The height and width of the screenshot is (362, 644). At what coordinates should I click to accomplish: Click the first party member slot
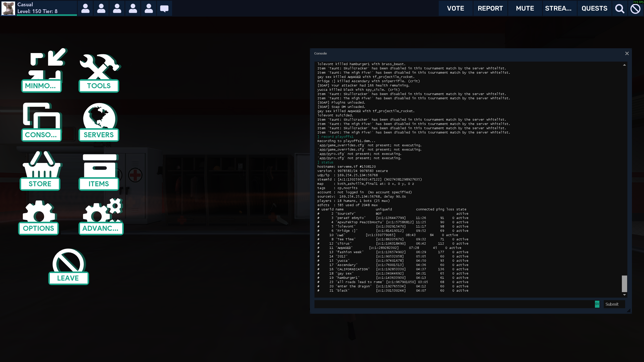(86, 9)
